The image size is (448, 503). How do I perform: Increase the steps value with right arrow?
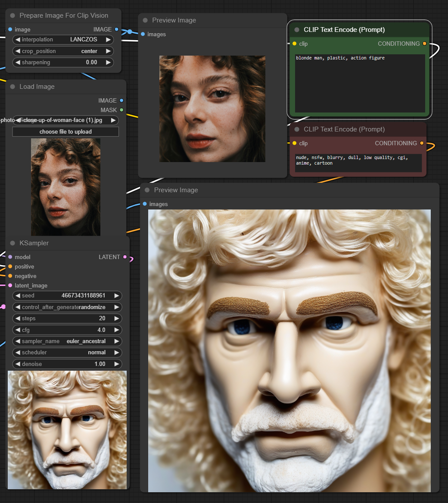point(116,319)
